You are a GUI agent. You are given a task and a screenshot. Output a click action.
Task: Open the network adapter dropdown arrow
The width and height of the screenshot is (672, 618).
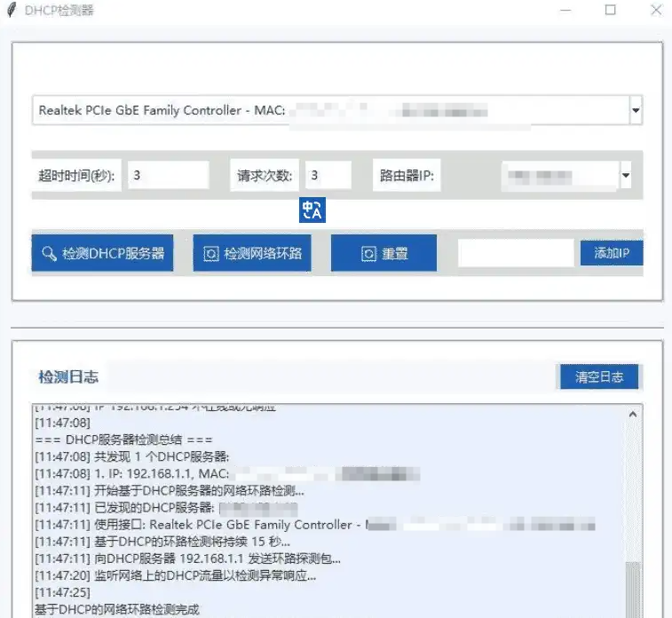(x=636, y=110)
